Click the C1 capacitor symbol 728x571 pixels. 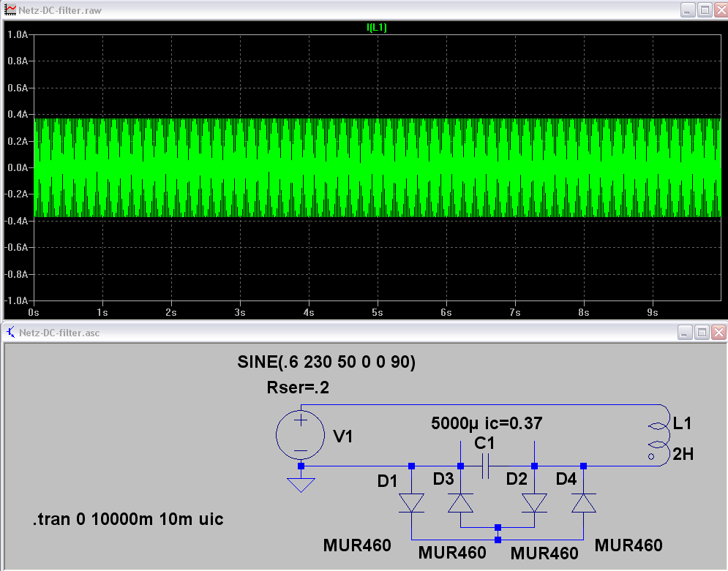coord(484,466)
